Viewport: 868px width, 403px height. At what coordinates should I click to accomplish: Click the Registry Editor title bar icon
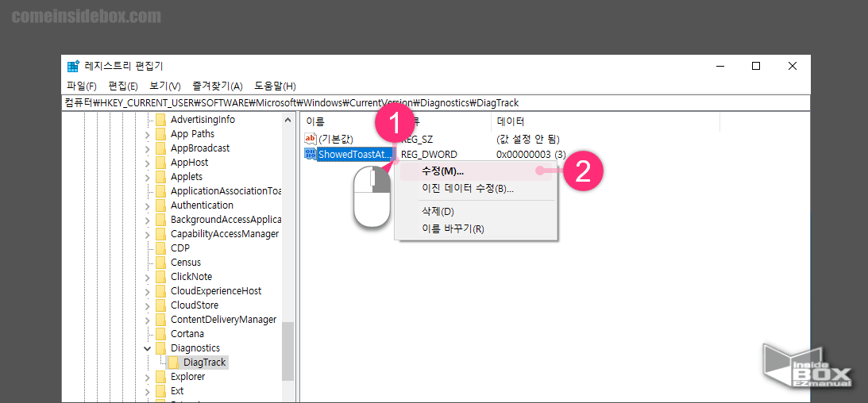(72, 67)
